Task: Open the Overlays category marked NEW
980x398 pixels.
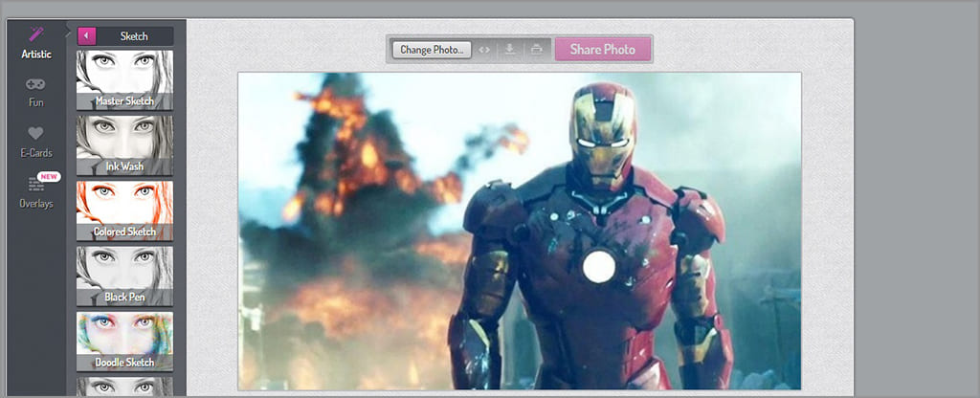Action: pos(36,185)
